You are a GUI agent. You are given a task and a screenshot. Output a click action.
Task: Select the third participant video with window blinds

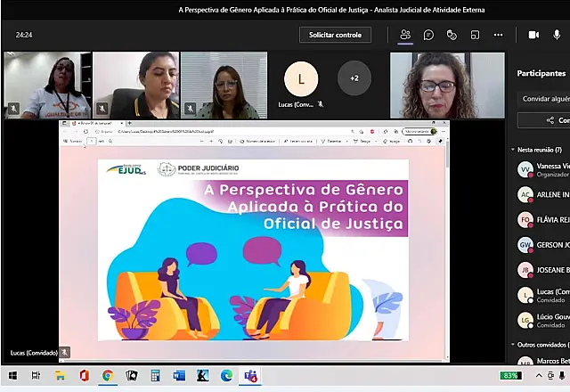click(x=224, y=86)
